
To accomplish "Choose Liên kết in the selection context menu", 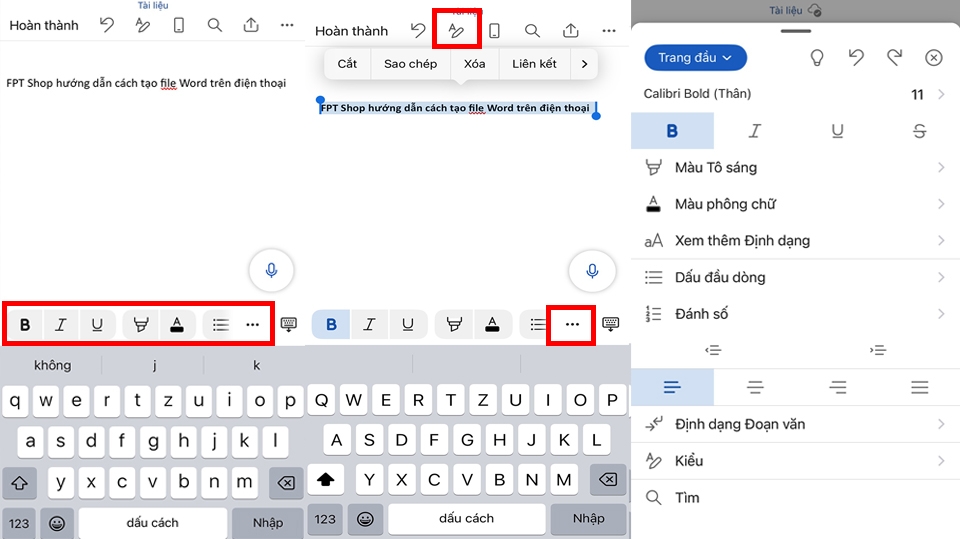I will 534,64.
